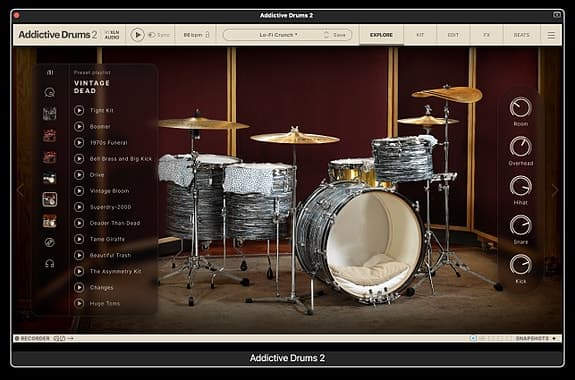Go to previous kit with left arrow

21,190
